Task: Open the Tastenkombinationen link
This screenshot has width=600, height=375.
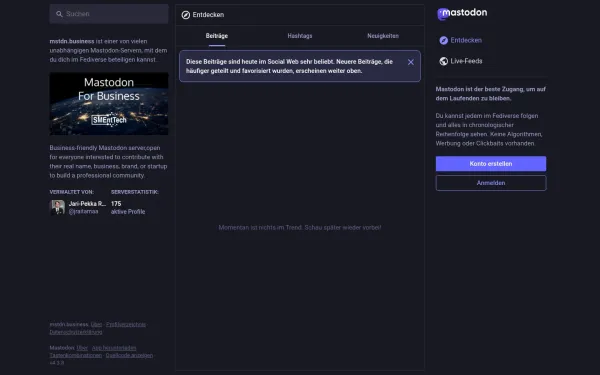Action: click(x=76, y=355)
